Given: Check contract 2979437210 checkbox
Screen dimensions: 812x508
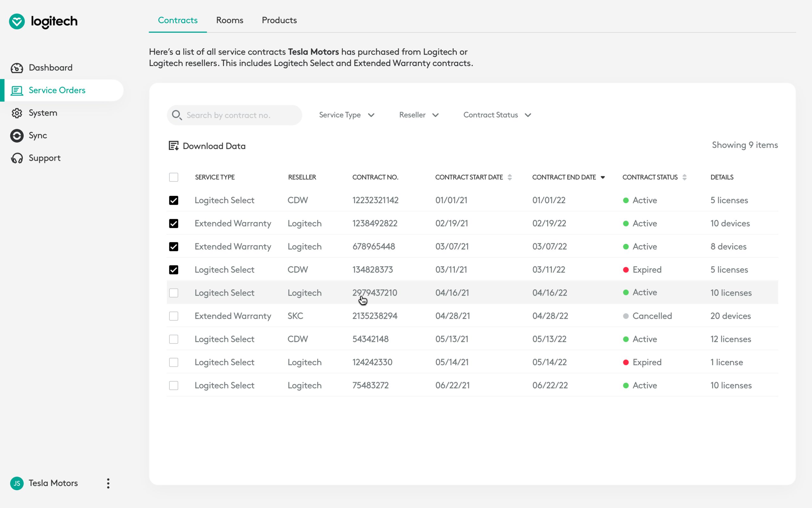Looking at the screenshot, I should 174,293.
